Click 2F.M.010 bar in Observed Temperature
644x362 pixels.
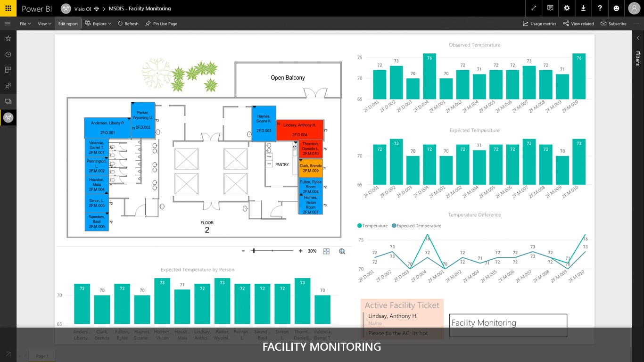click(579, 76)
